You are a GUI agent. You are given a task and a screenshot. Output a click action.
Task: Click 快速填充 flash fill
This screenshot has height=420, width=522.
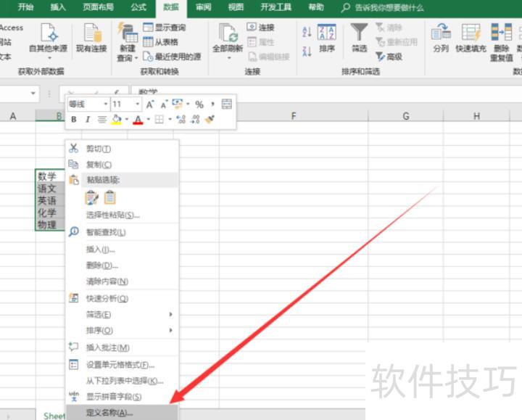pos(471,38)
